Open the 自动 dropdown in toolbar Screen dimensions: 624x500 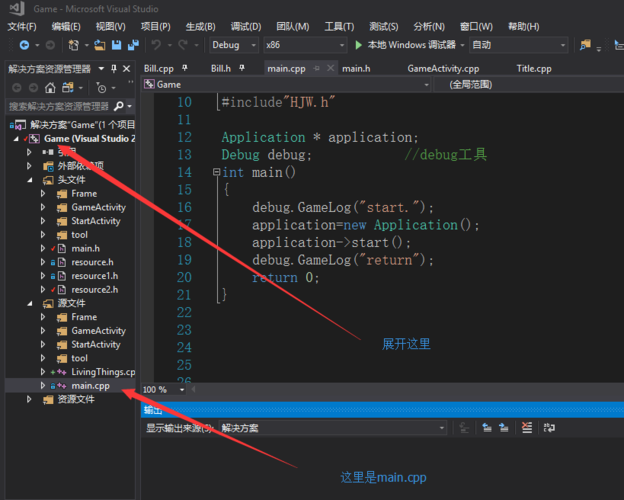tap(519, 45)
